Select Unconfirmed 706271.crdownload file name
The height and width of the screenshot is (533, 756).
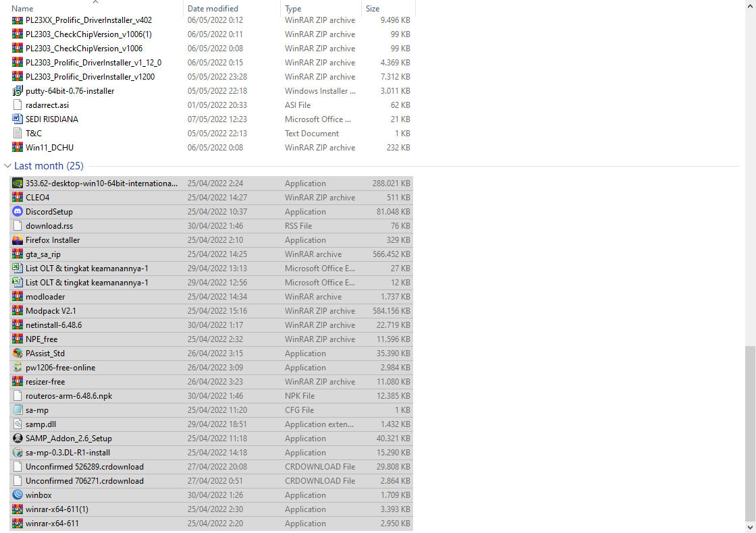point(84,481)
